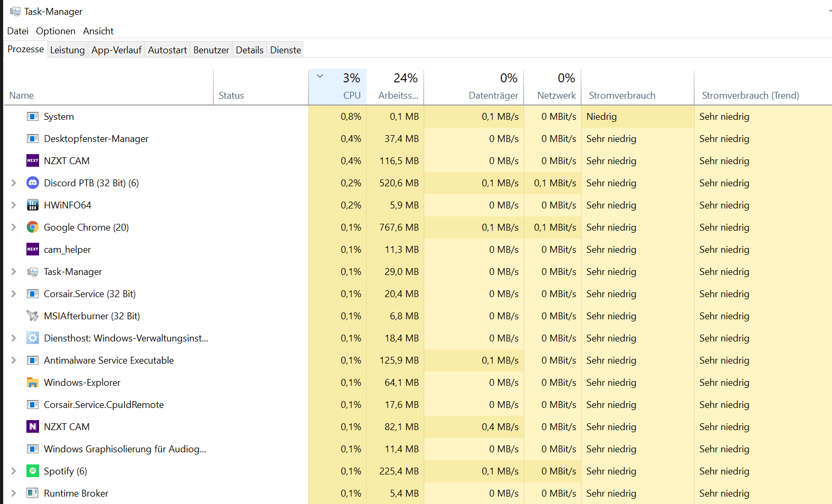Select the MSIAfterburner (32 Bit) name
This screenshot has width=832, height=504.
point(92,316)
